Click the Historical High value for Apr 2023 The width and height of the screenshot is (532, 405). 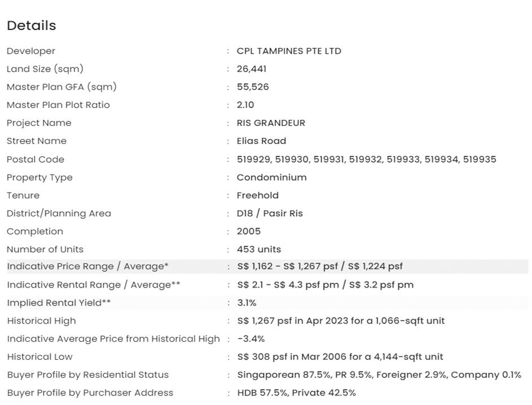click(x=341, y=321)
